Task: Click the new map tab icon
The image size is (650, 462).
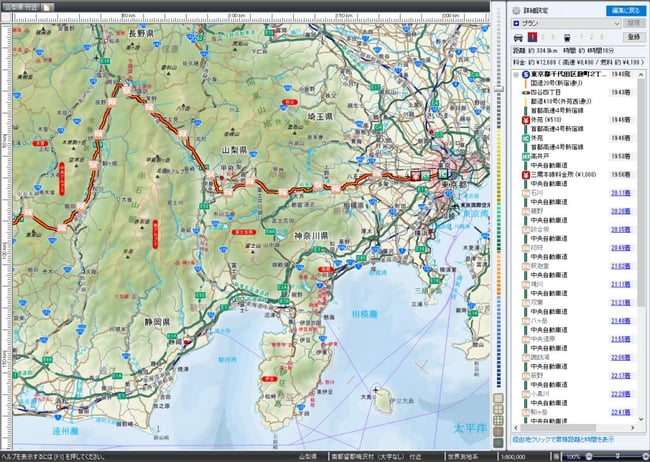Action: coord(46,6)
